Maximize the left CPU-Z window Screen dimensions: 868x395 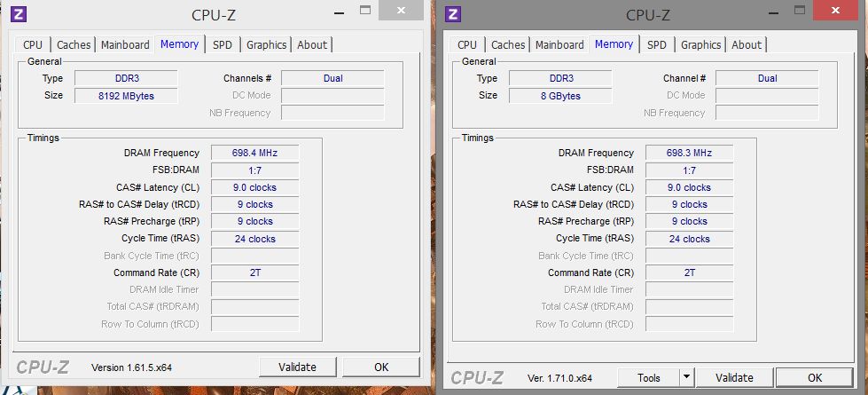364,10
